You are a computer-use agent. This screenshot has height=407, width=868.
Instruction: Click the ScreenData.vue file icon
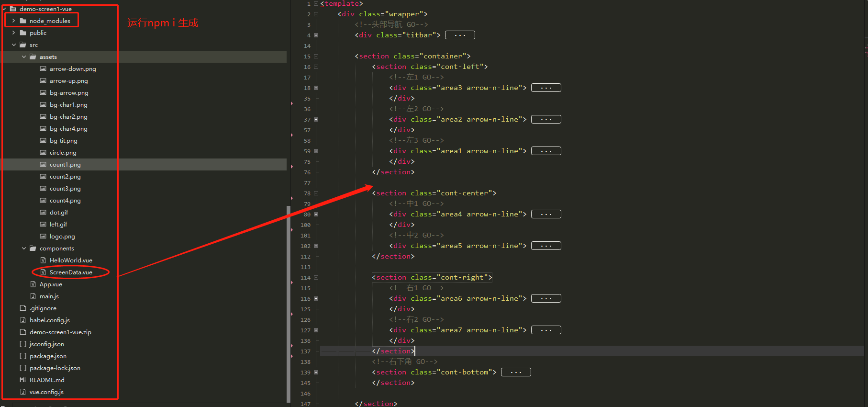point(43,272)
